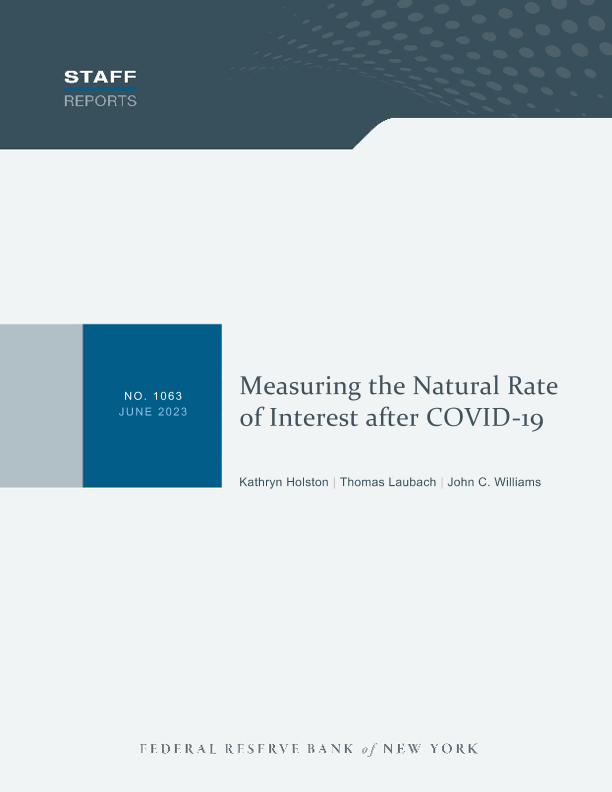
Task: Click the italic of in the footer
Action: (x=368, y=749)
